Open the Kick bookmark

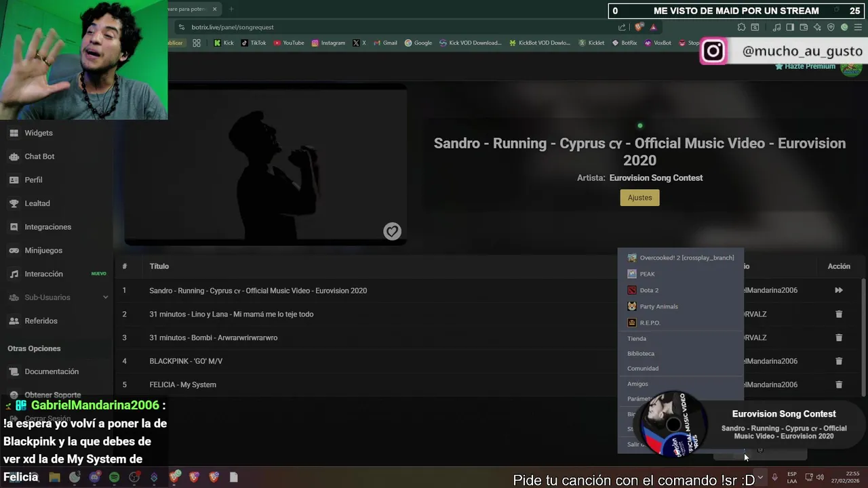pos(224,43)
